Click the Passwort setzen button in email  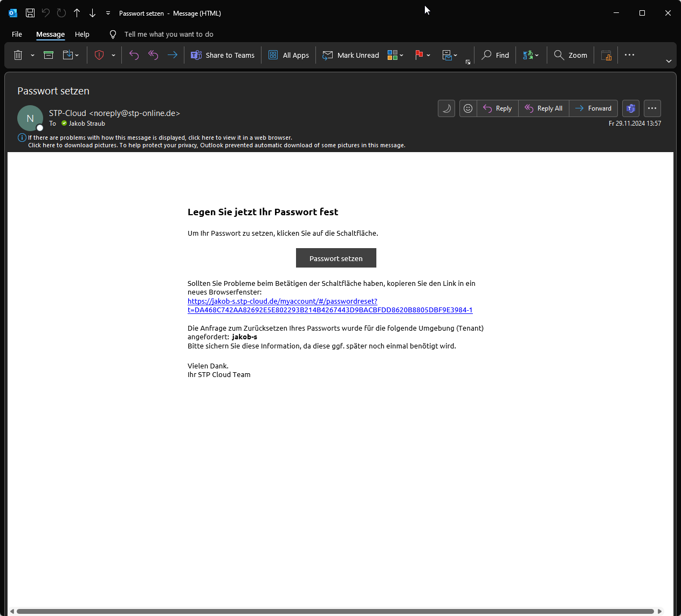pyautogui.click(x=336, y=258)
